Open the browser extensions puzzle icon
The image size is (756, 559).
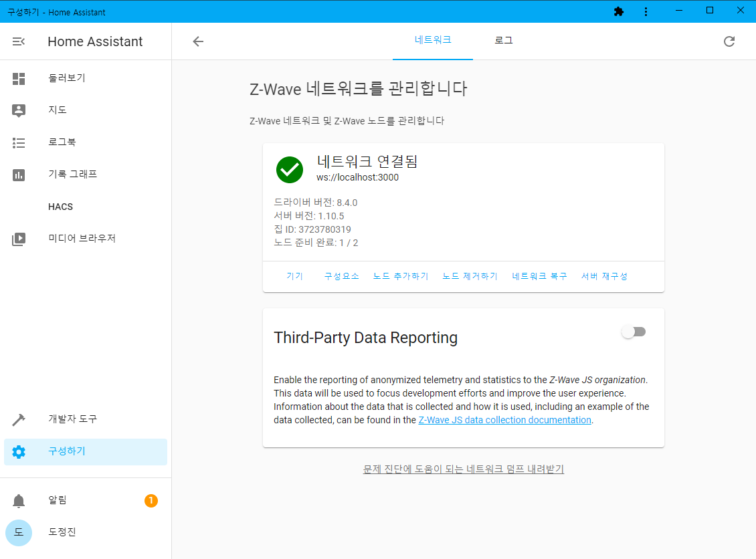[x=619, y=11]
